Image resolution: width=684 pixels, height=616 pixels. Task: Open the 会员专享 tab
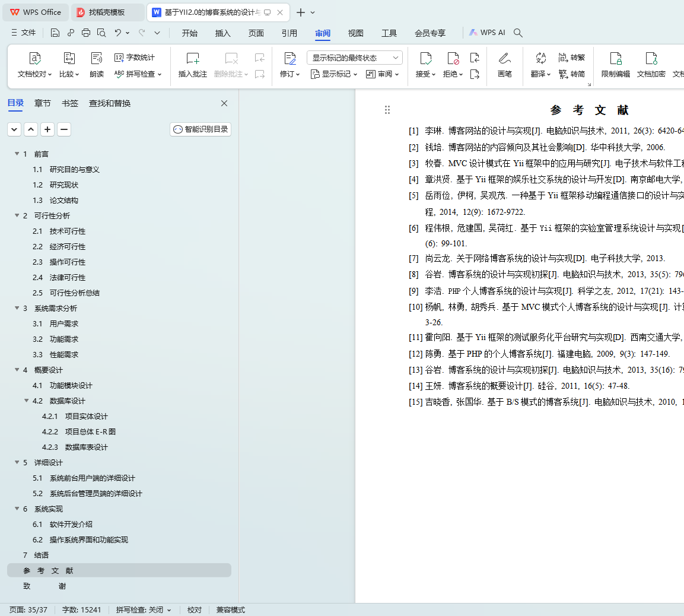click(x=430, y=33)
